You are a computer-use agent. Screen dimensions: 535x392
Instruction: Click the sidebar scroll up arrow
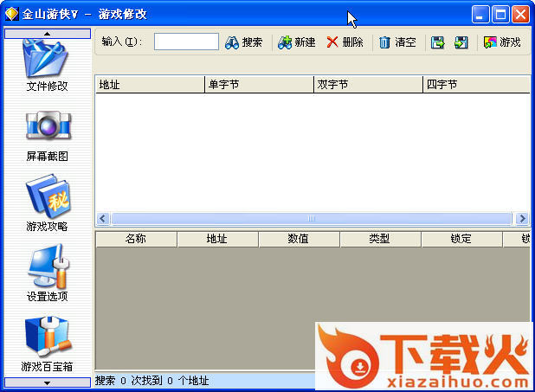[47, 34]
